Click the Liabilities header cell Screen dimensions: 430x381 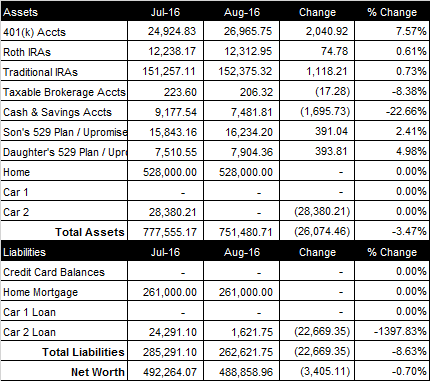(64, 252)
